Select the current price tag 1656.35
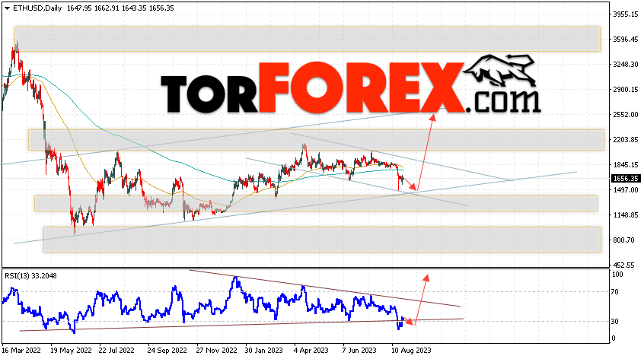Screen dimensions: 644x359 pos(626,179)
